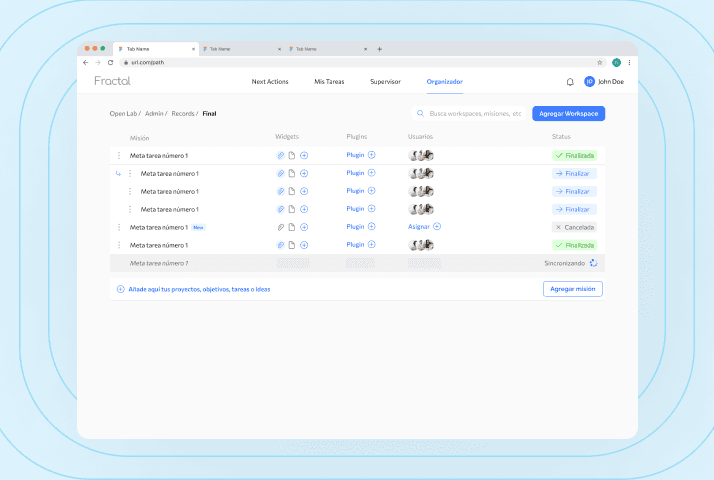Open a new tab with the plus button
The width and height of the screenshot is (714, 480).
tap(379, 49)
